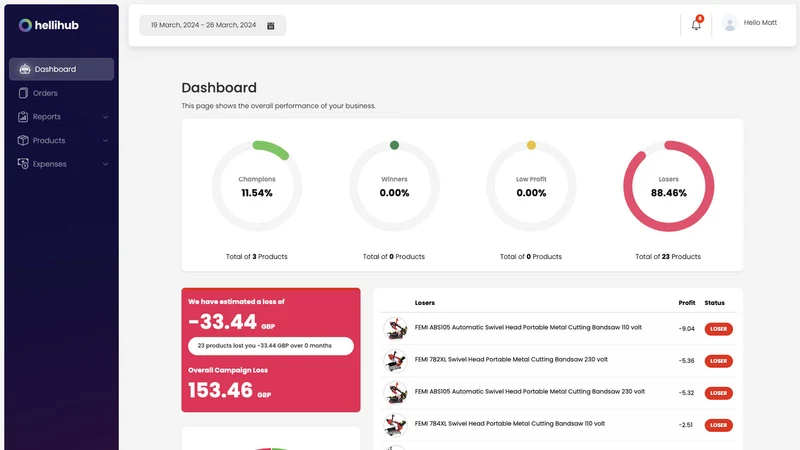Viewport: 800px width, 450px height.
Task: Open the Expenses sidebar menu
Action: click(61, 164)
